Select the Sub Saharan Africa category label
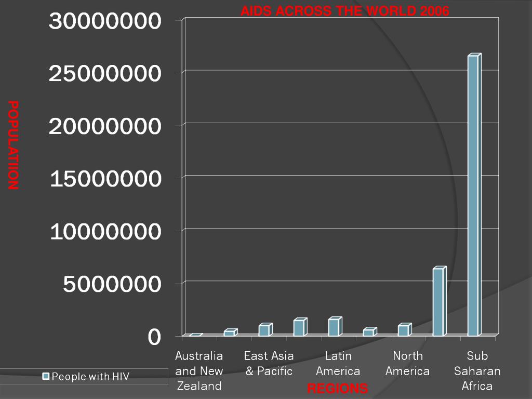 tap(477, 371)
